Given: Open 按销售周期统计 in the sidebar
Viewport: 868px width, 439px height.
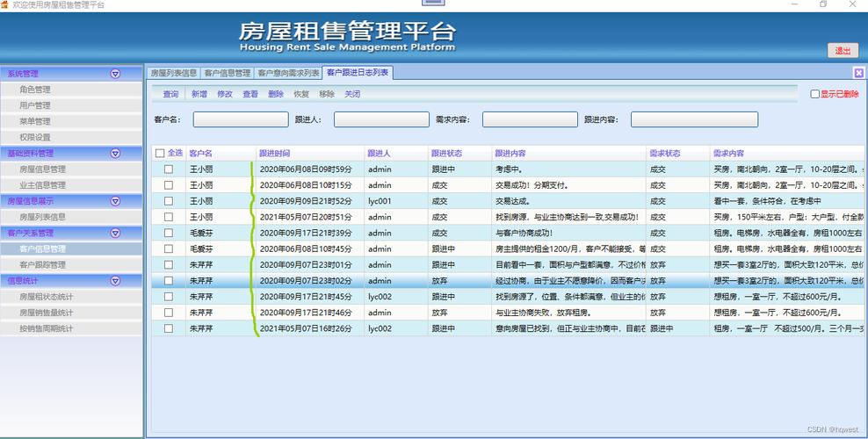Looking at the screenshot, I should point(71,328).
